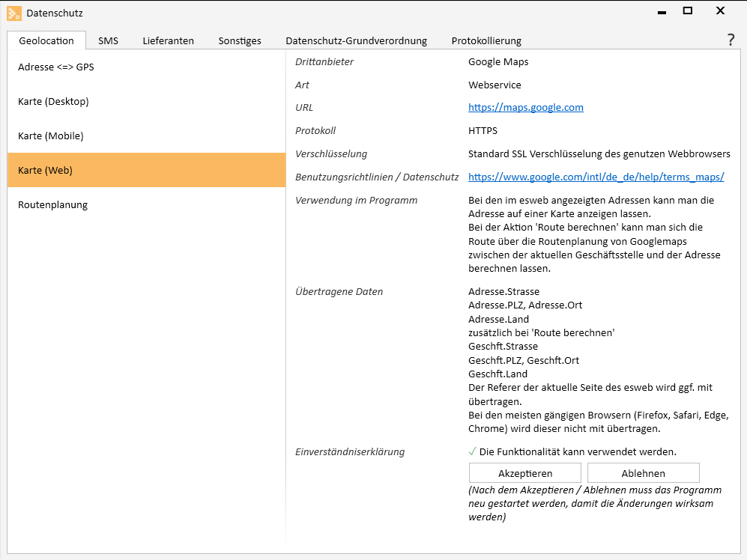Click the green checkmark next to Einverständniserklärung status

tap(472, 451)
